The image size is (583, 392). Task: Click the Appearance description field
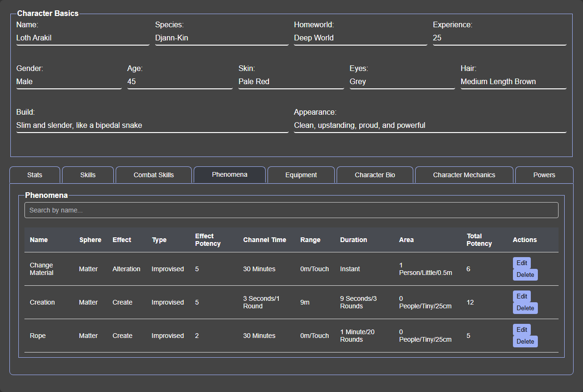tap(430, 125)
